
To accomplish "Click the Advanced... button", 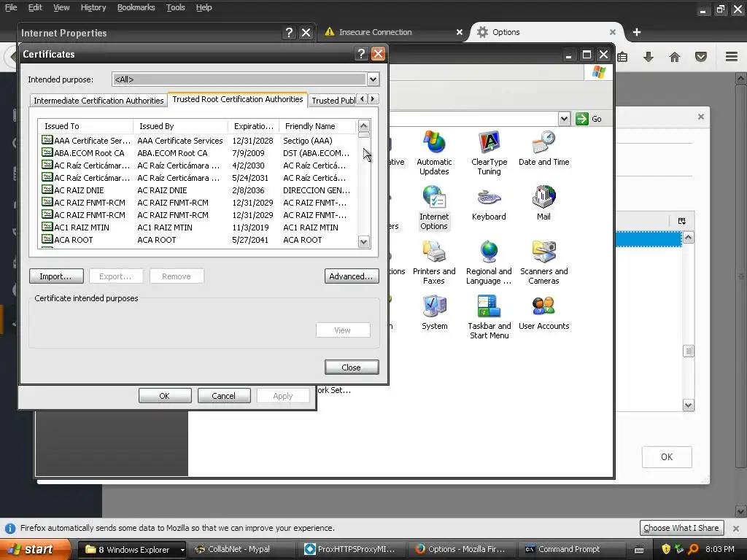I will click(x=351, y=276).
